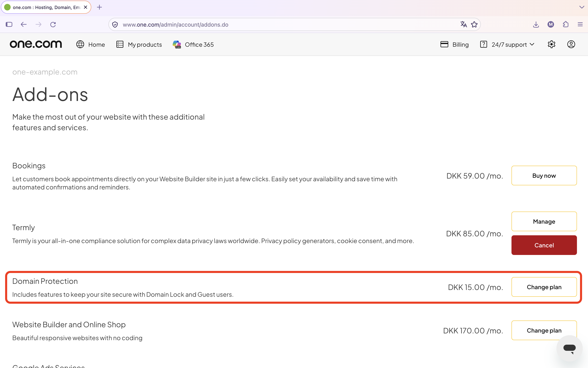Change plan for Website Builder and Online Shop
The image size is (588, 368).
544,330
